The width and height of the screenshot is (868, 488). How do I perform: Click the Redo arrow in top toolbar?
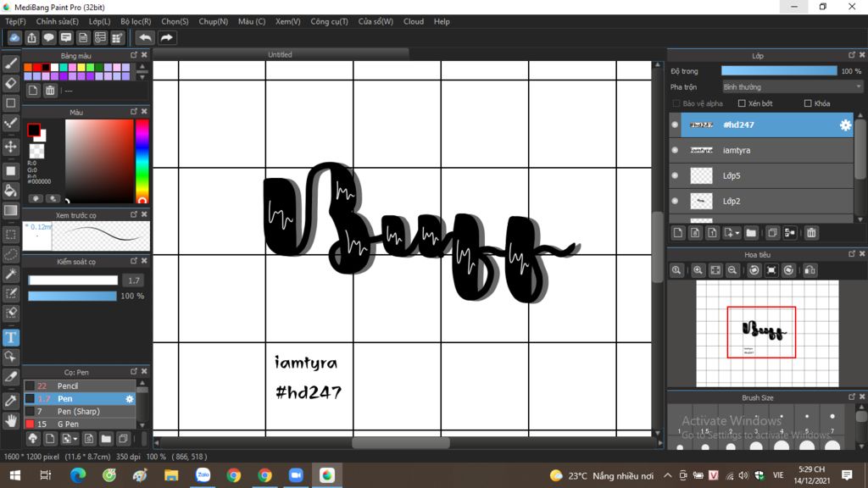coord(166,37)
